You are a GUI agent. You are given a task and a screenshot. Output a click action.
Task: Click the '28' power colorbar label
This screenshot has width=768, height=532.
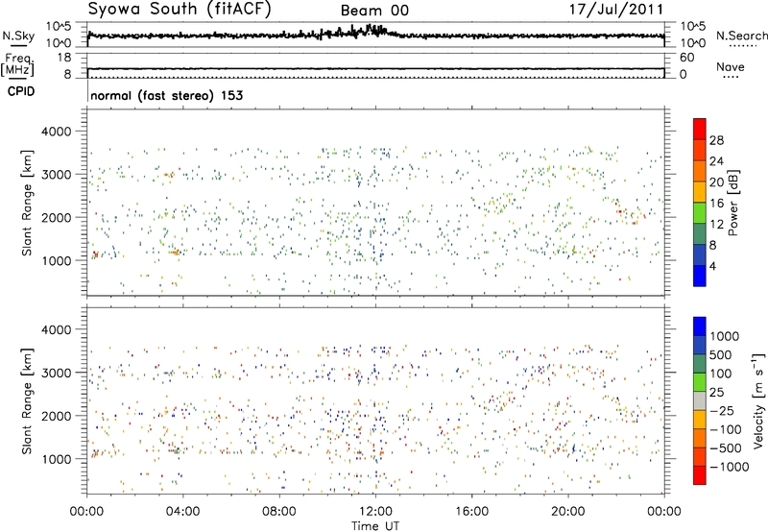[716, 140]
